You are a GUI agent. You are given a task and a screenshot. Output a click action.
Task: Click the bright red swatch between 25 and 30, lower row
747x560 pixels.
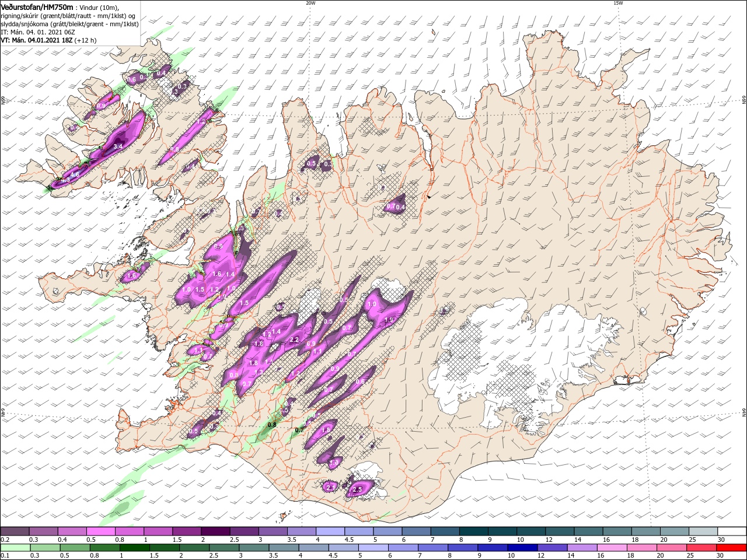[701, 548]
